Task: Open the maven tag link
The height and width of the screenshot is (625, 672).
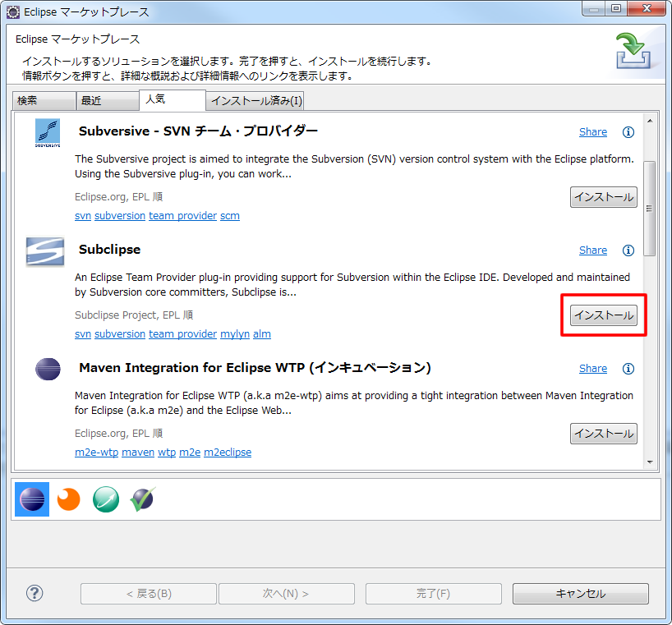Action: [138, 452]
